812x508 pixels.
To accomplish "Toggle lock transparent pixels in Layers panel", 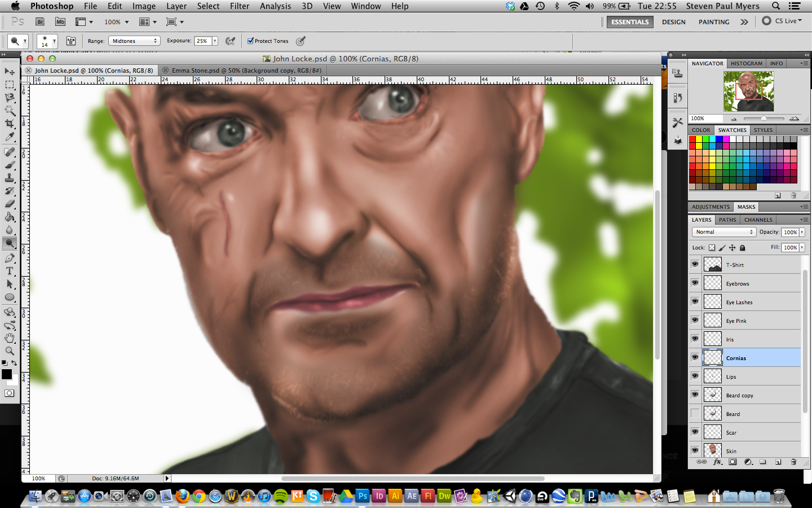I will pyautogui.click(x=712, y=248).
